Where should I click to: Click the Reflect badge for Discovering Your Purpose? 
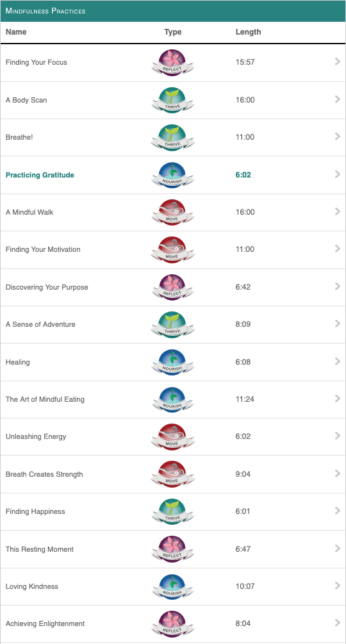coord(173,287)
